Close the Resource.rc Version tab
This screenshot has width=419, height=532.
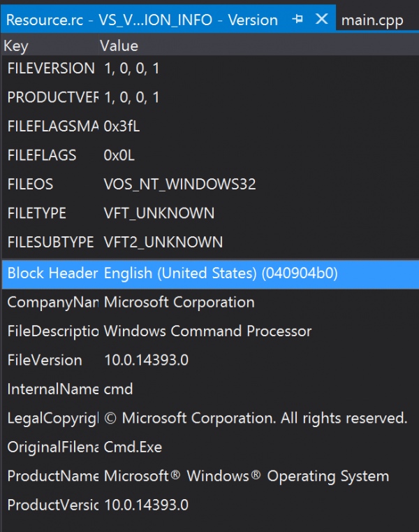click(x=321, y=19)
